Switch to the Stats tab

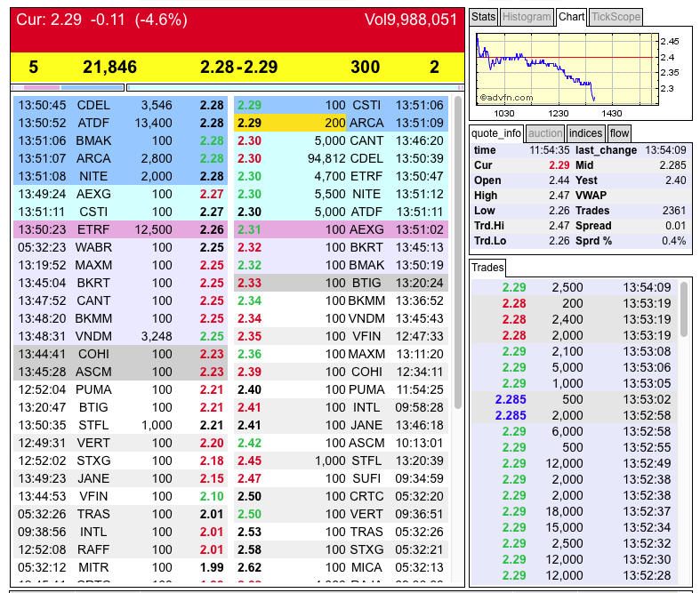coord(483,17)
